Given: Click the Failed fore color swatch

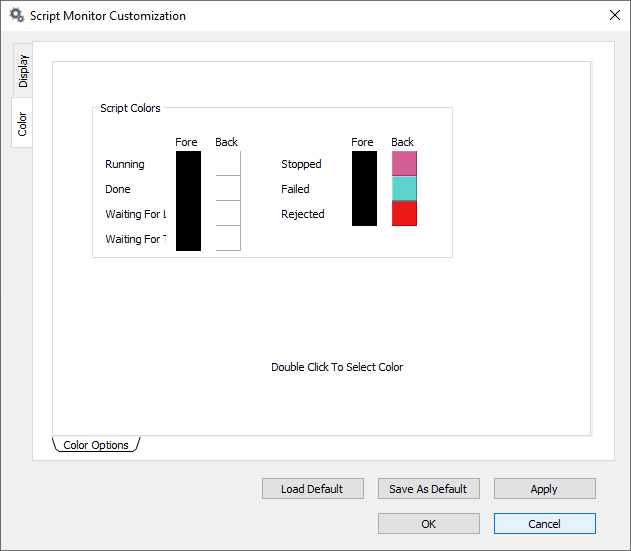Looking at the screenshot, I should pyautogui.click(x=364, y=189).
